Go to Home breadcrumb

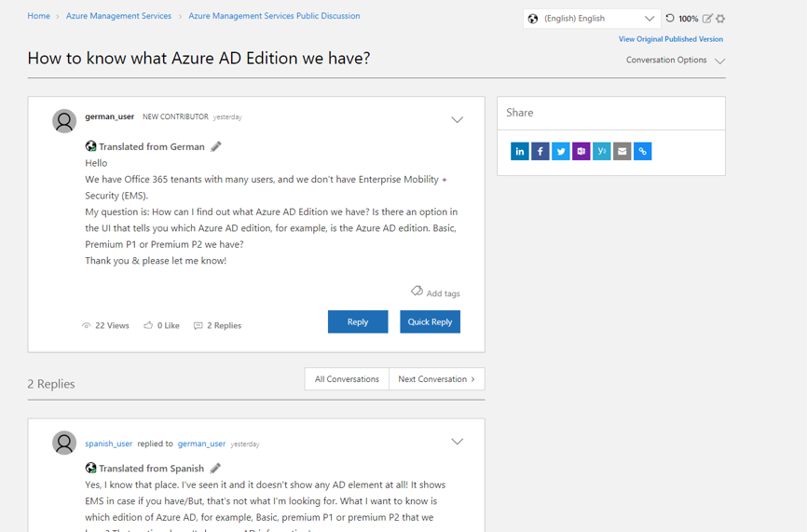tap(38, 16)
